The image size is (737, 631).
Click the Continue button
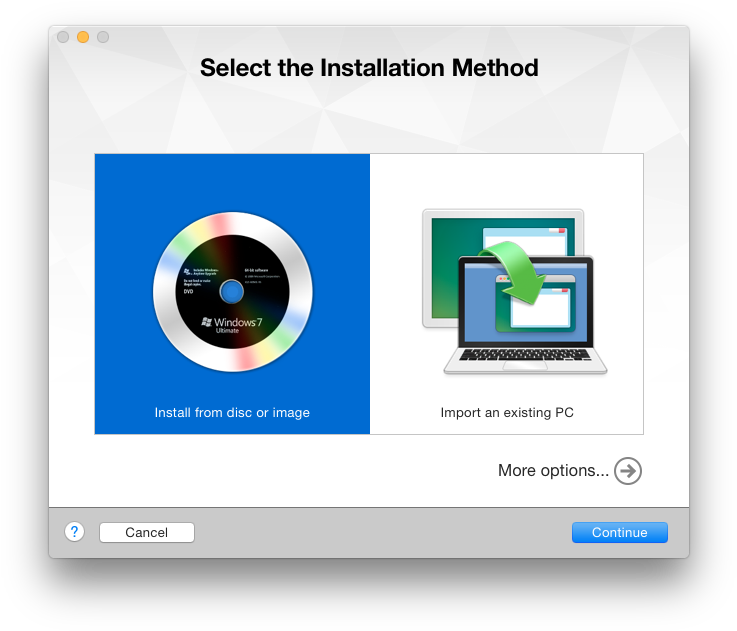click(619, 532)
